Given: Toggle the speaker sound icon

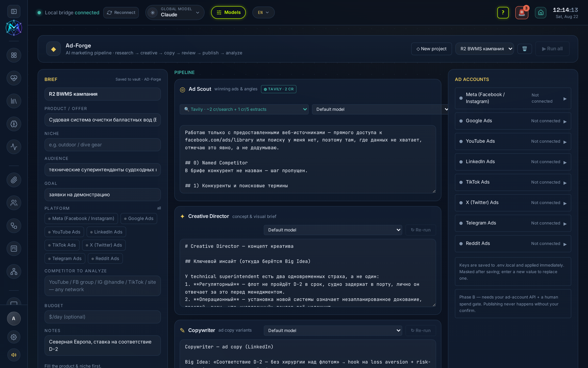Looking at the screenshot, I should 14,355.
